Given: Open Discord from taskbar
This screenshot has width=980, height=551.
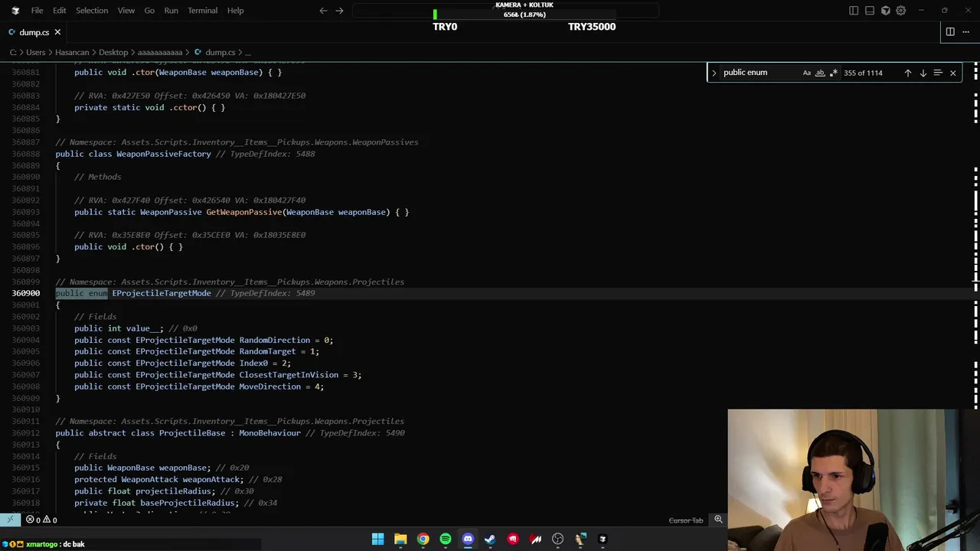Looking at the screenshot, I should point(468,539).
